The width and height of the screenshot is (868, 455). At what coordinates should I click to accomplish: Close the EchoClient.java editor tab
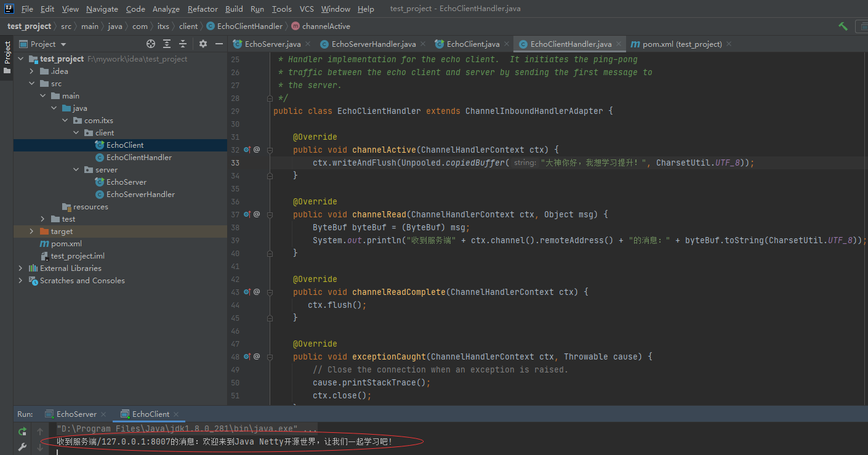[507, 44]
